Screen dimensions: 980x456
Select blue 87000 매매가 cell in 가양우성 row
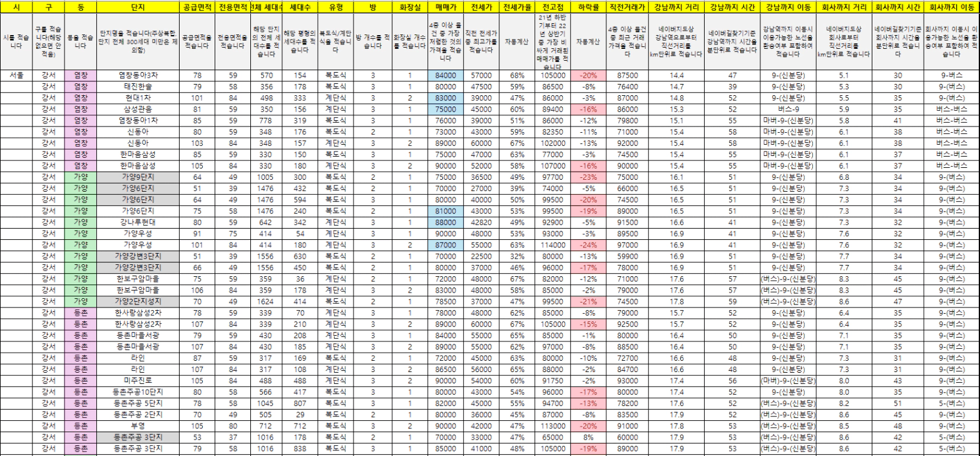click(446, 244)
